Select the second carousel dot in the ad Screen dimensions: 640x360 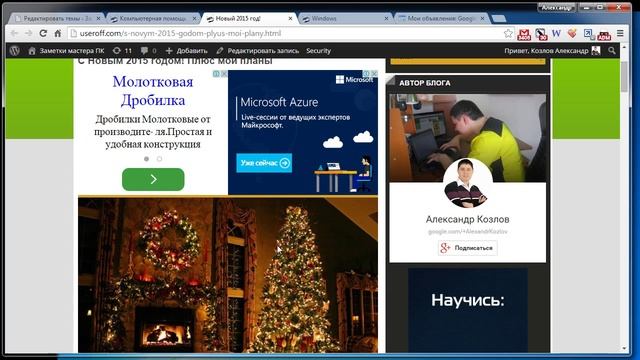tap(159, 159)
